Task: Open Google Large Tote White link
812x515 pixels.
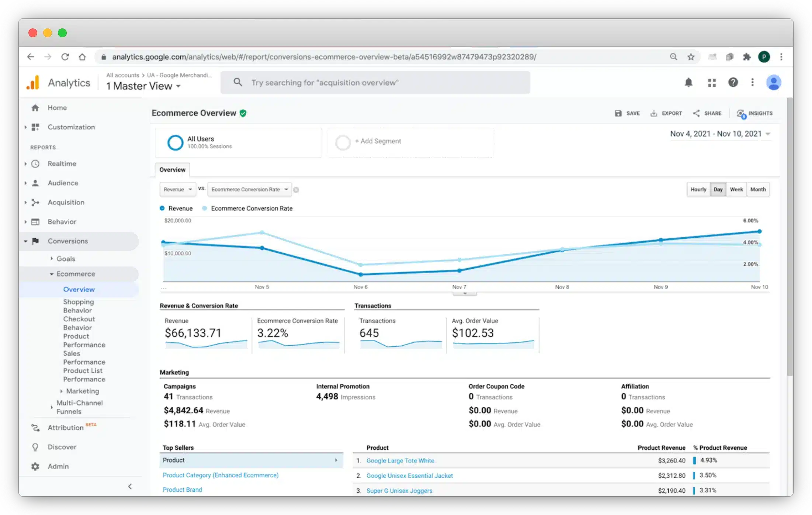Action: tap(400, 460)
